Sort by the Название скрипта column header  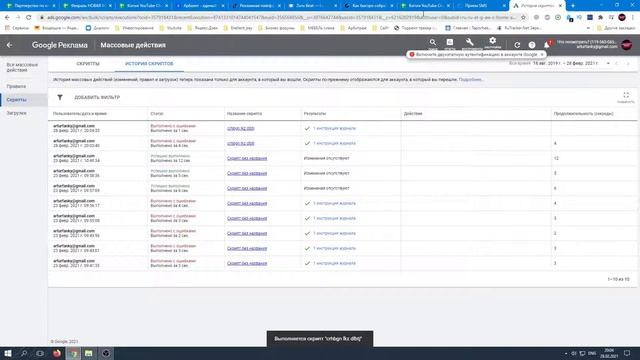tap(244, 114)
